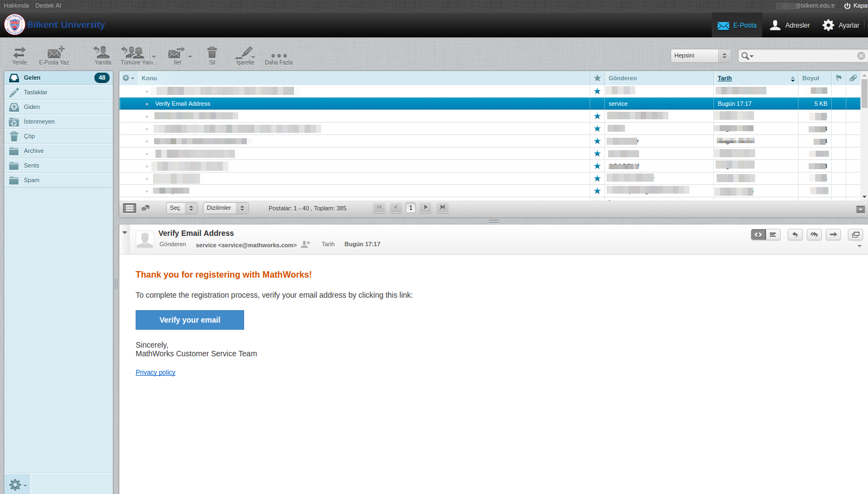Open list options gear menu
The image size is (868, 494).
click(x=128, y=78)
